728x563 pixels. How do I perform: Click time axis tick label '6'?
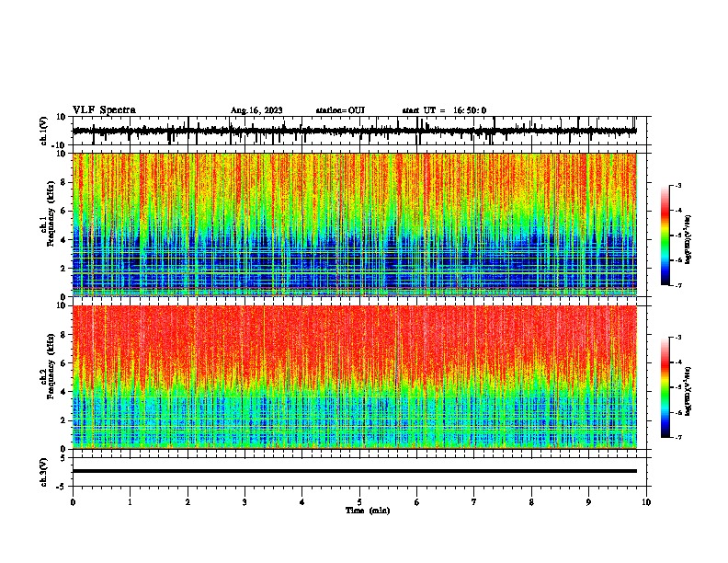coord(417,502)
